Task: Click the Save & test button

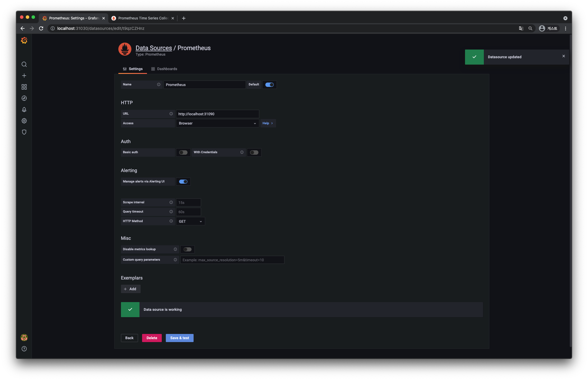Action: 179,338
